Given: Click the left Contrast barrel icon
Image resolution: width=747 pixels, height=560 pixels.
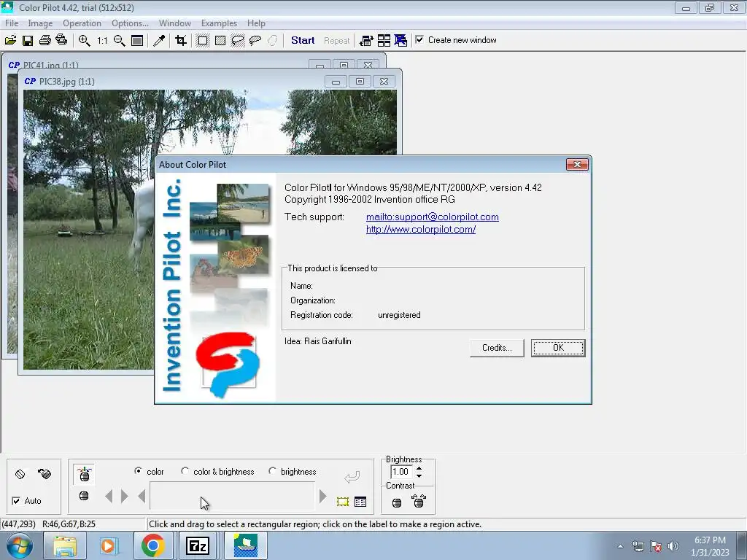Looking at the screenshot, I should click(x=397, y=502).
